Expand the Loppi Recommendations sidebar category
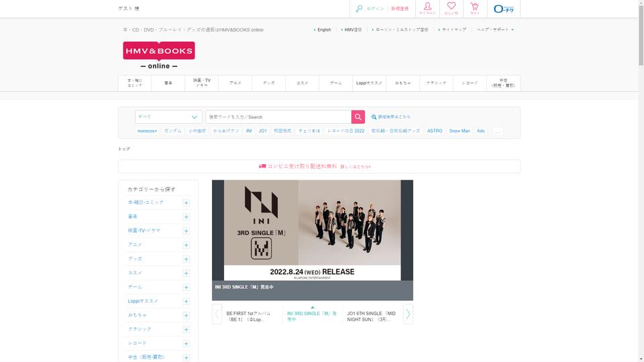 pyautogui.click(x=186, y=302)
